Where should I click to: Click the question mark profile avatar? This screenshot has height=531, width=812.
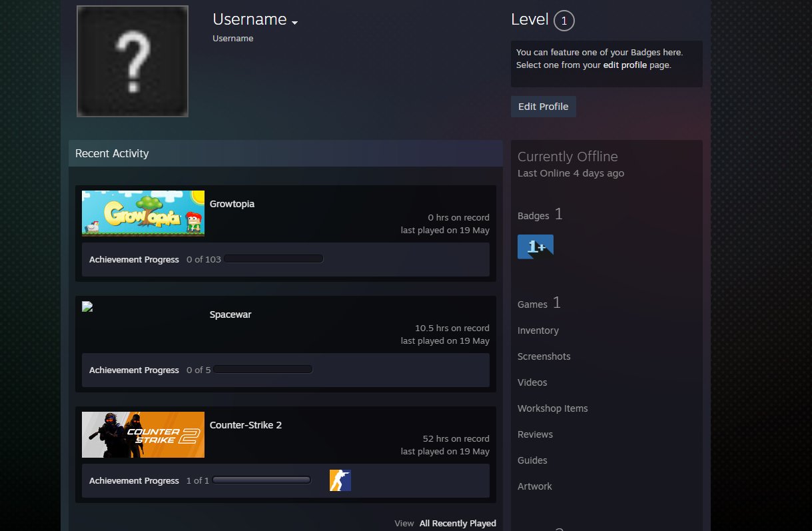133,61
